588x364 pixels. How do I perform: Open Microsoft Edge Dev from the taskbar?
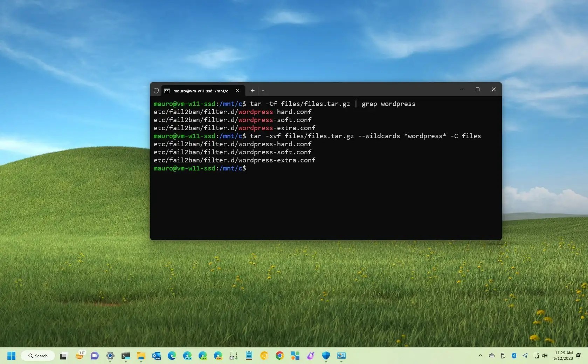pyautogui.click(x=203, y=356)
